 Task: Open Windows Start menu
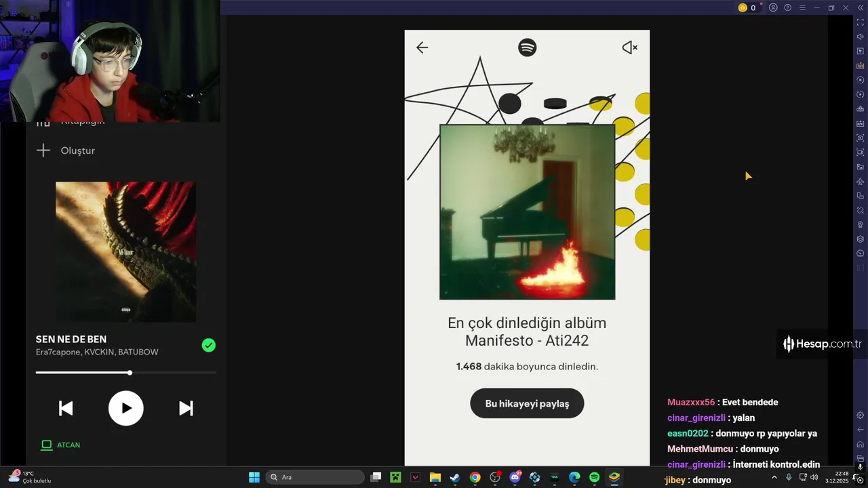tap(254, 477)
